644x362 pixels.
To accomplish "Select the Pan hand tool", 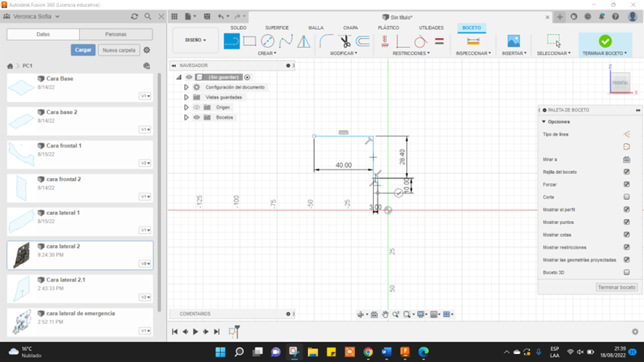I will click(x=385, y=314).
